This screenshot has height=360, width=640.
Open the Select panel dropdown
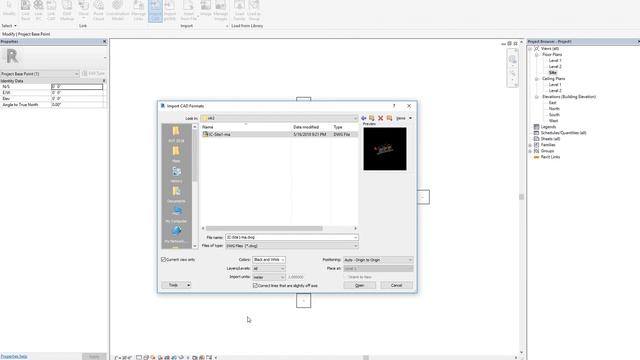(x=9, y=26)
